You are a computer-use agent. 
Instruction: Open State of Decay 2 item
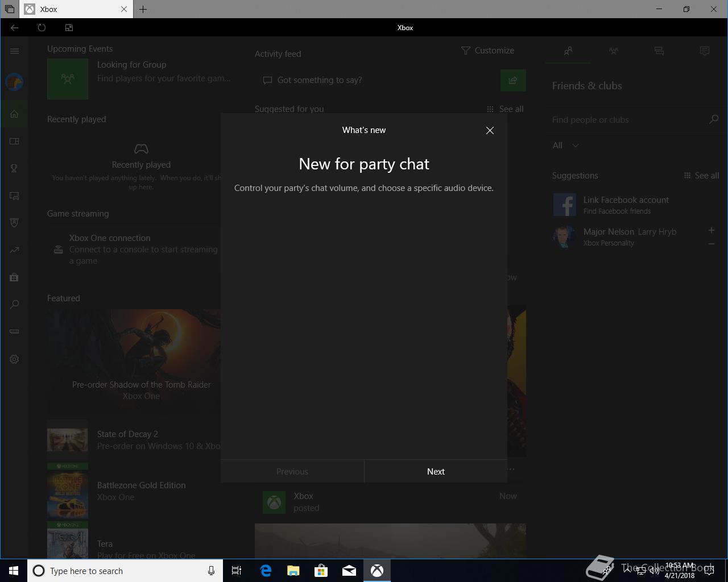point(134,440)
